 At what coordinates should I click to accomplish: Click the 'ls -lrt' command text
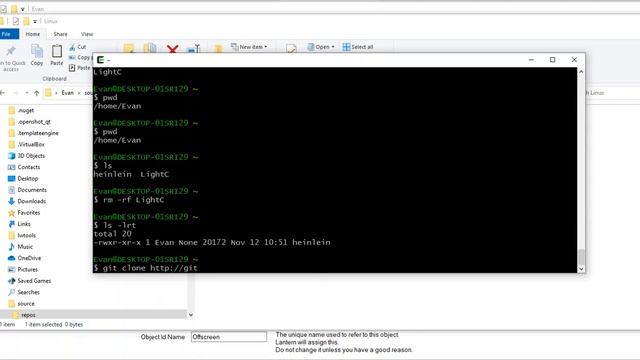point(119,225)
